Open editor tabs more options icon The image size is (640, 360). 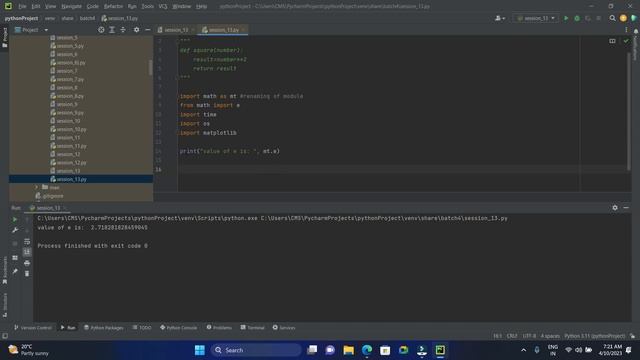tap(626, 30)
